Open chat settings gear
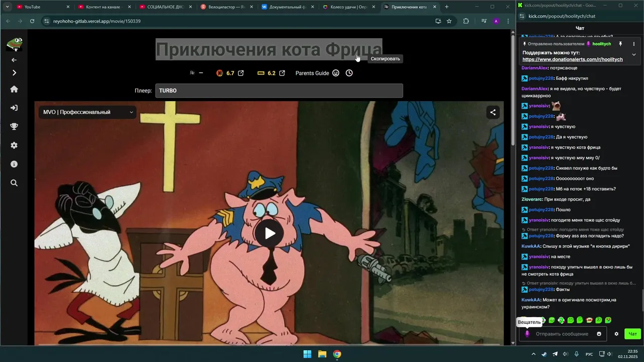Image resolution: width=644 pixels, height=362 pixels. [x=616, y=334]
